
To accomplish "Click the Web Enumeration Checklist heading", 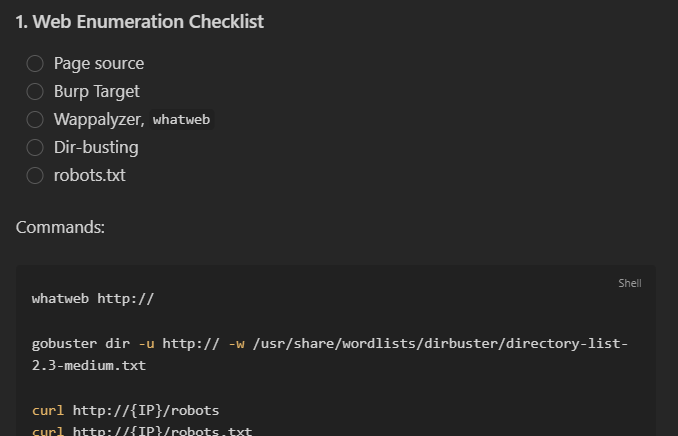I will (x=140, y=22).
